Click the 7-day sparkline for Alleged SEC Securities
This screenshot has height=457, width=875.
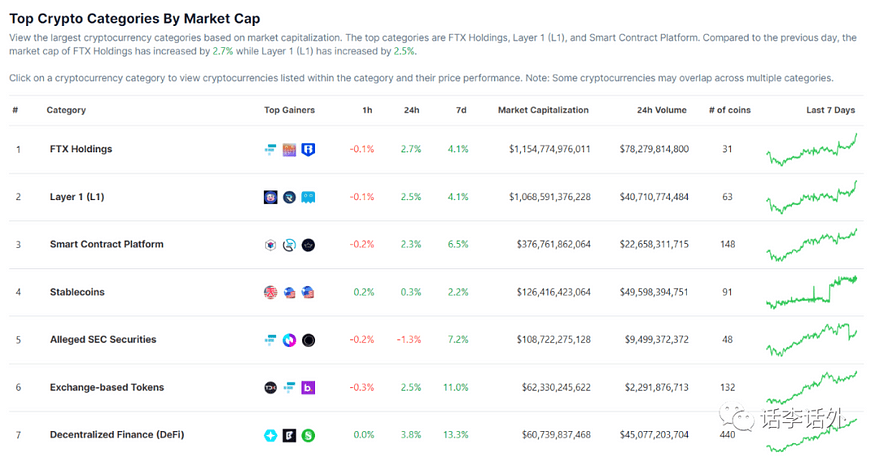811,338
